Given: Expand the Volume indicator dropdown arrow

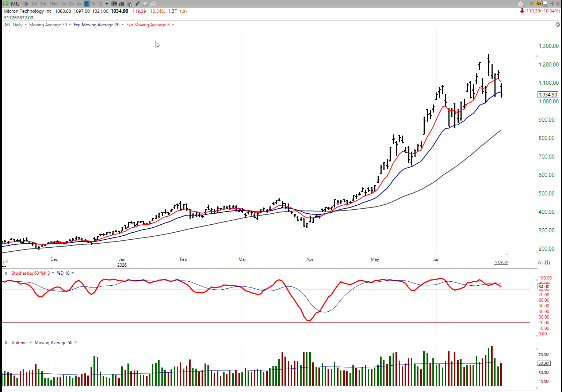Looking at the screenshot, I should point(31,343).
